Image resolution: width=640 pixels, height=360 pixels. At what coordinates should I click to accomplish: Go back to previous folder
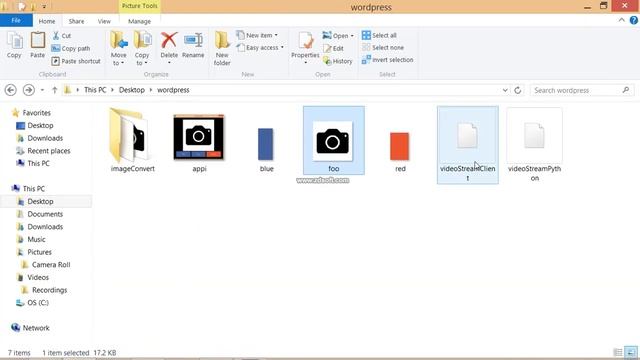click(11, 90)
